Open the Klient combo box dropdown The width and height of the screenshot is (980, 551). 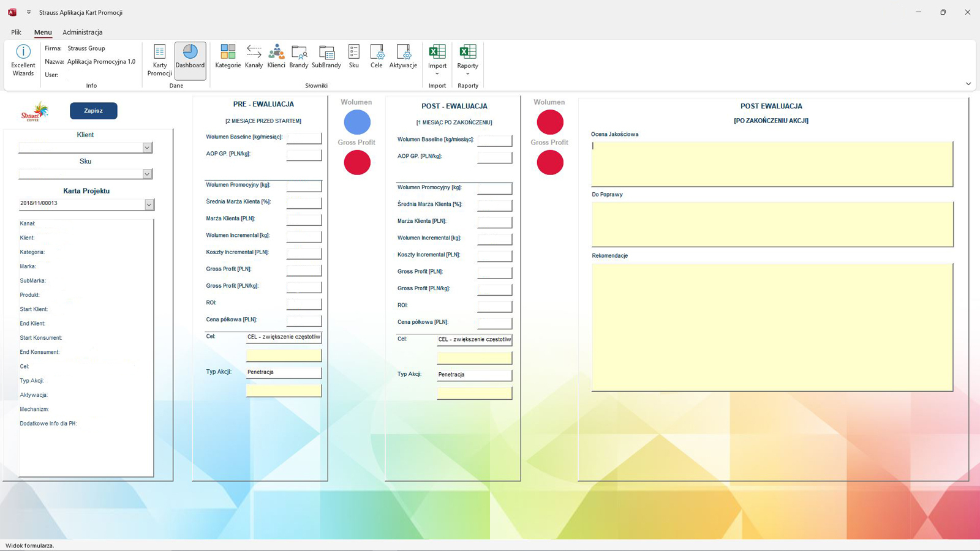pos(147,148)
